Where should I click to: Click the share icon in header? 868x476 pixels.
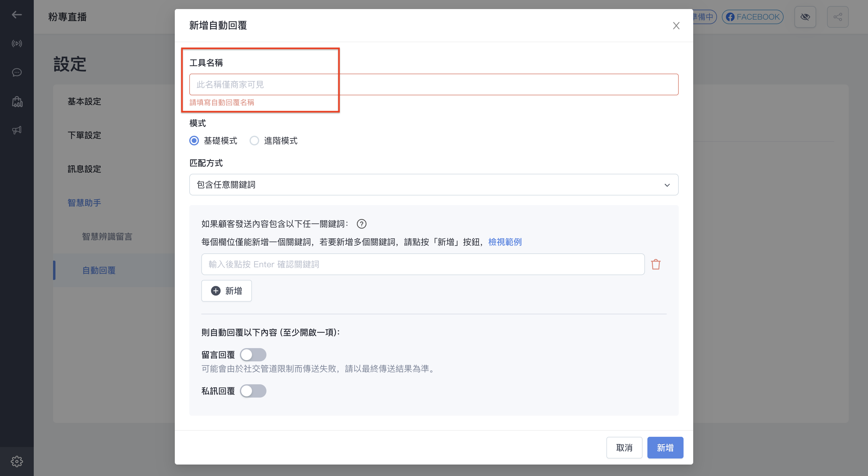(837, 17)
